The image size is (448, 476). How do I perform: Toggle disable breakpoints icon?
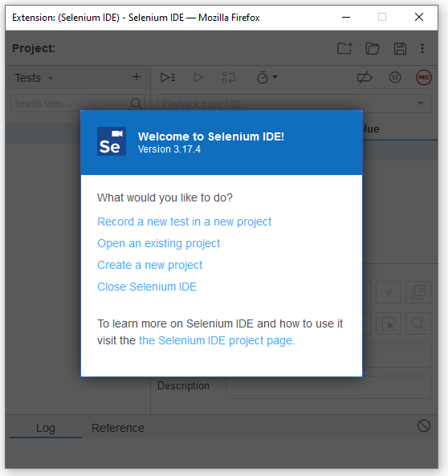click(365, 77)
